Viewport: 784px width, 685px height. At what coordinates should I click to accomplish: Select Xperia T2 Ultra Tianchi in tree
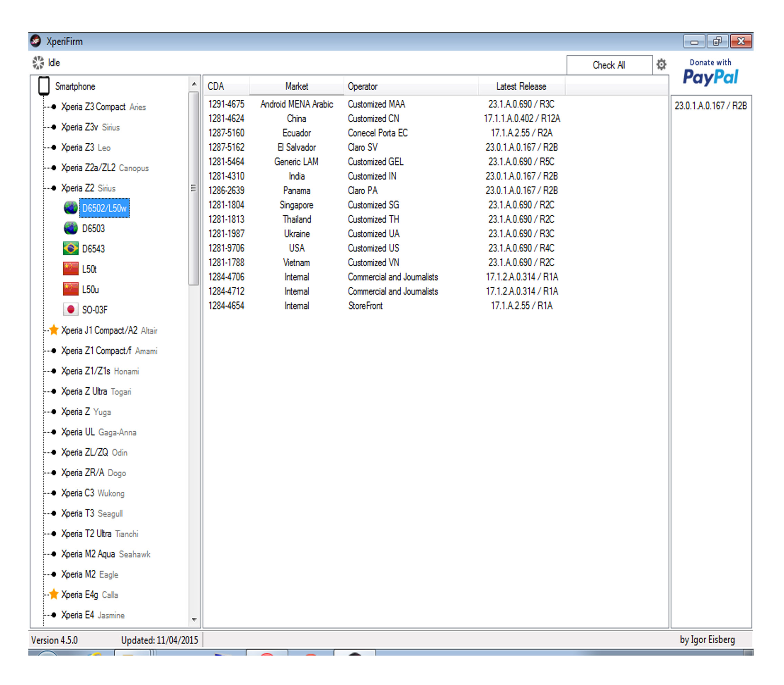pyautogui.click(x=100, y=533)
